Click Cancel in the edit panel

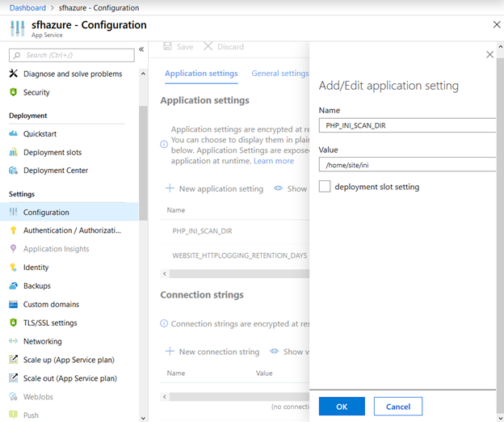[x=398, y=407]
